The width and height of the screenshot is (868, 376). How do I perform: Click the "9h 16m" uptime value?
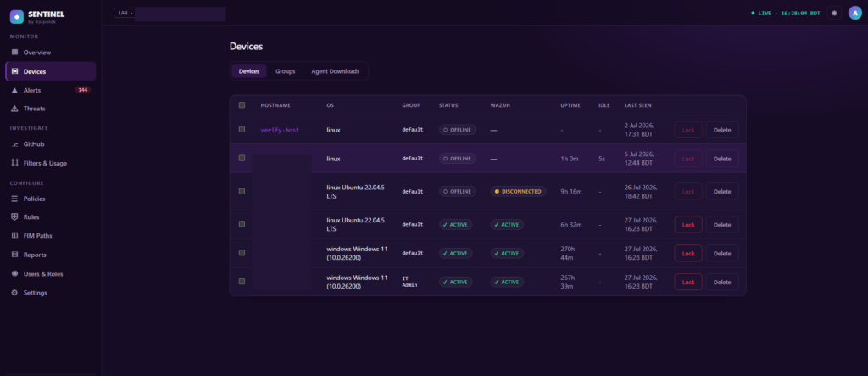coord(571,191)
